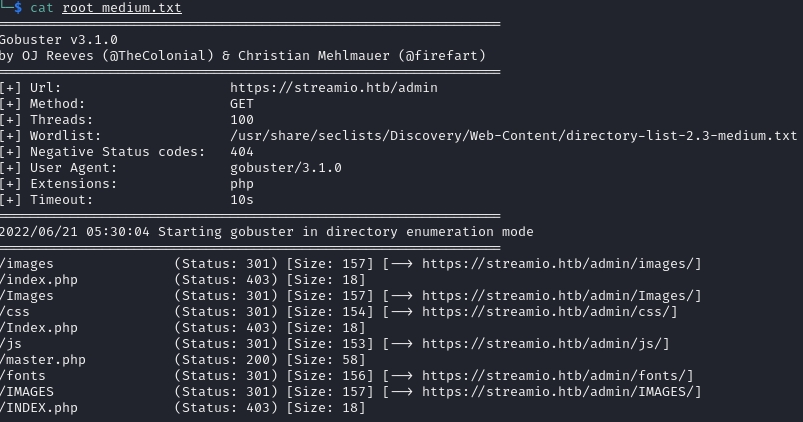Open the https://streamio.htb/admin target URL
This screenshot has width=803, height=422.
pos(333,87)
